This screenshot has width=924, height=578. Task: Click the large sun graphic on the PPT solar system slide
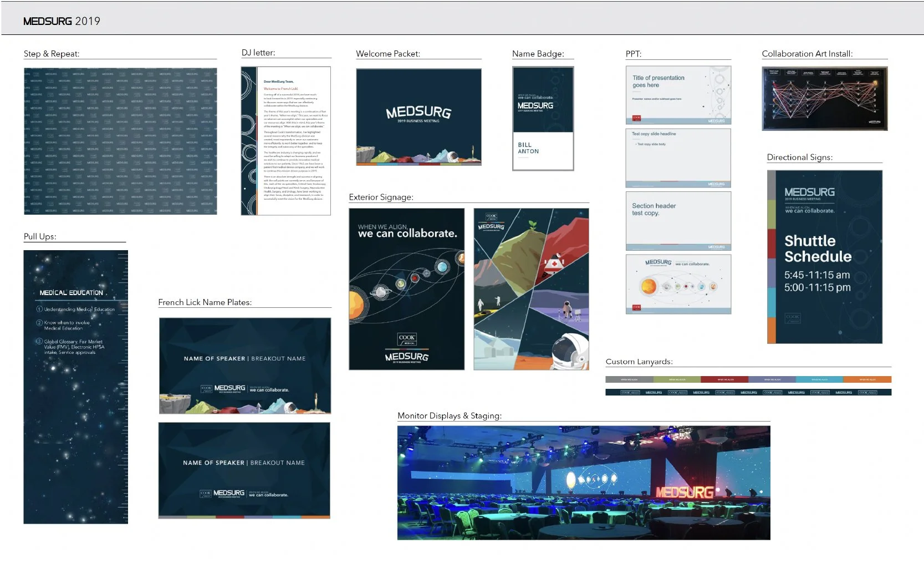[649, 286]
